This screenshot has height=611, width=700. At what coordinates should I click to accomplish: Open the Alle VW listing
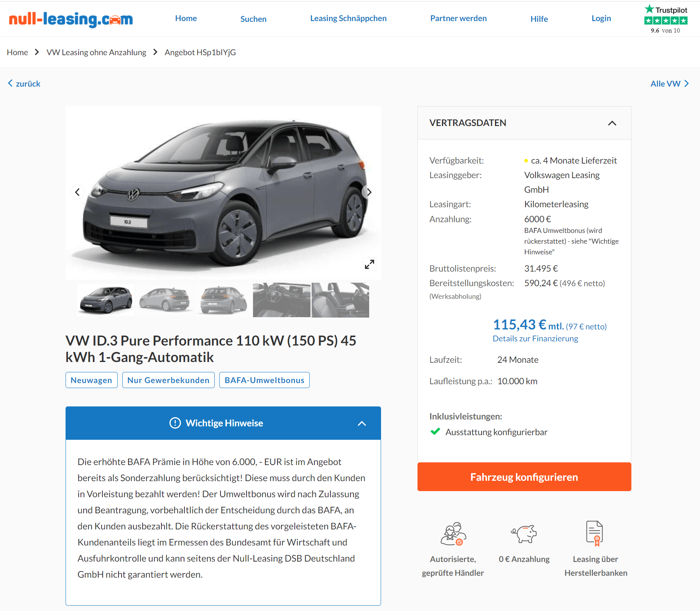coord(670,84)
